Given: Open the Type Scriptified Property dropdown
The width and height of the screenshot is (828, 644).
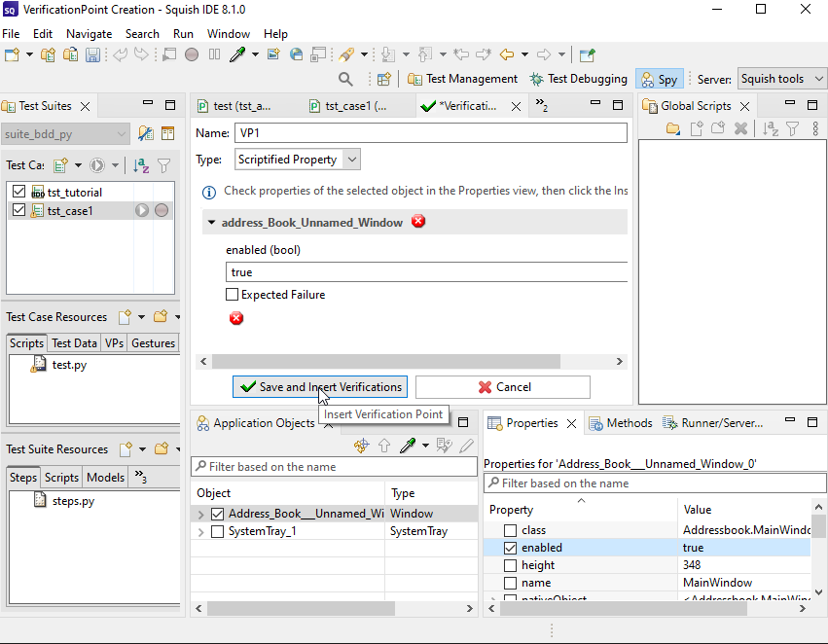Looking at the screenshot, I should (298, 159).
